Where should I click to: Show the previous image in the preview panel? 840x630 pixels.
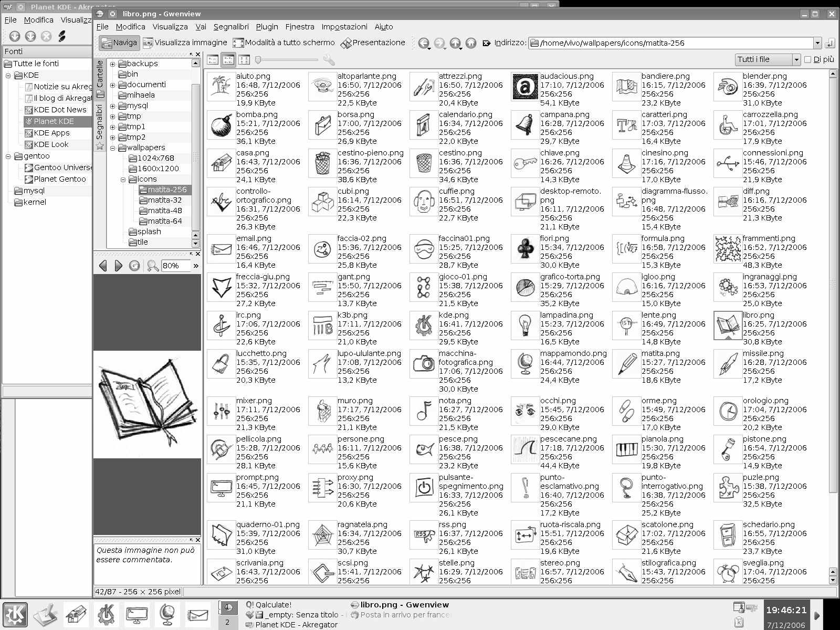[102, 266]
